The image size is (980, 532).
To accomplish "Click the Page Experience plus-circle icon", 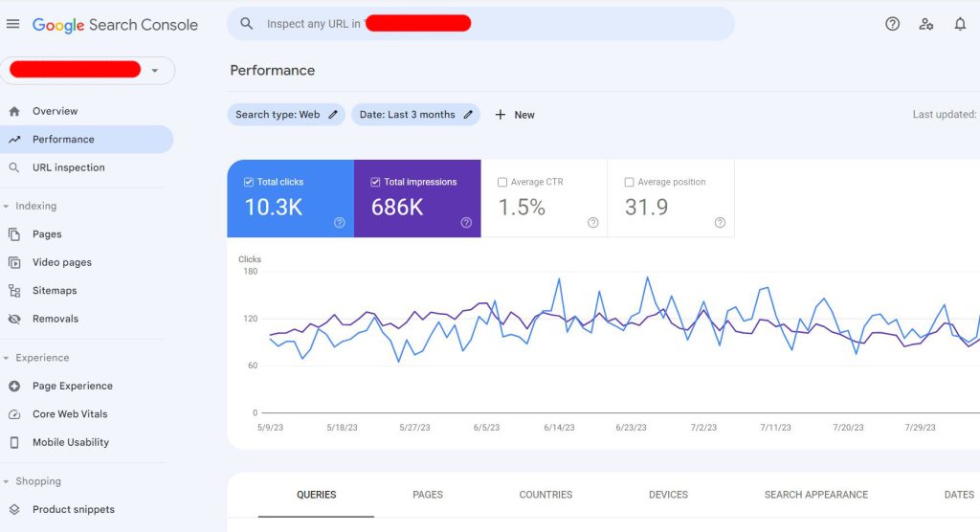I will 14,387.
